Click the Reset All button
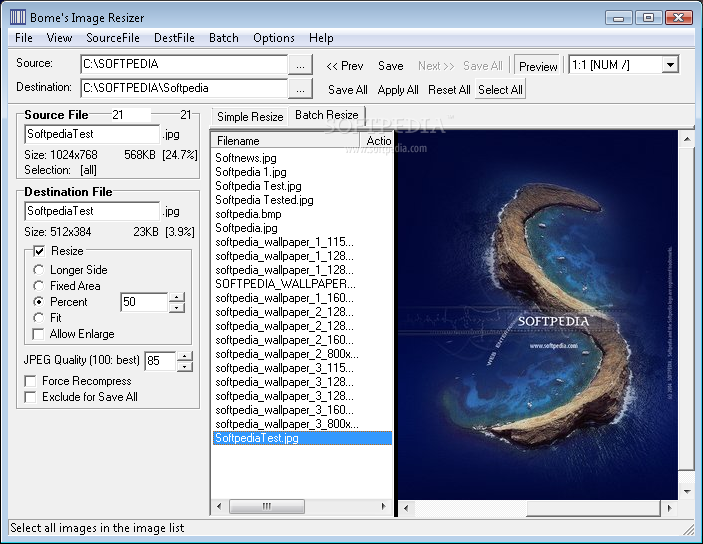Screen dimensions: 703x544 (x=449, y=90)
